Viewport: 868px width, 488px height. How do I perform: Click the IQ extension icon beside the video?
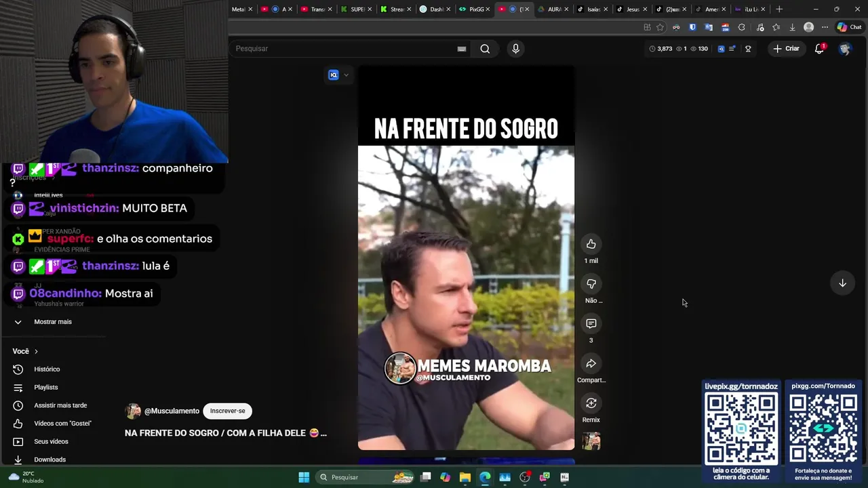[333, 75]
